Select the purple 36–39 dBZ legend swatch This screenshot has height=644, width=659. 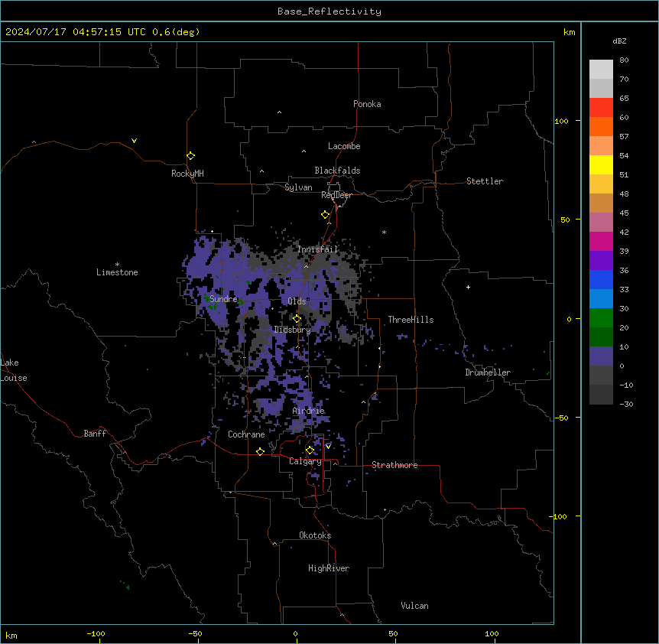pyautogui.click(x=601, y=261)
